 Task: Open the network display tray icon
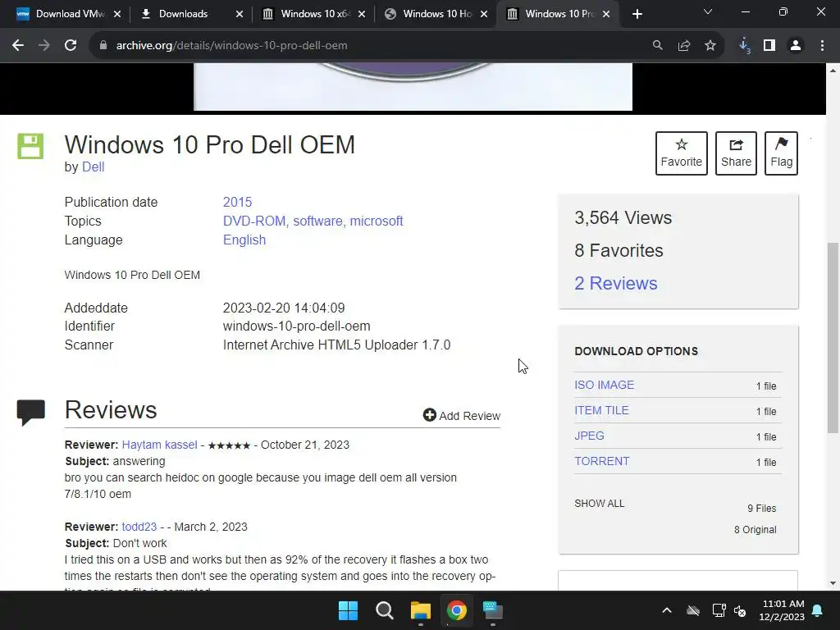(719, 610)
